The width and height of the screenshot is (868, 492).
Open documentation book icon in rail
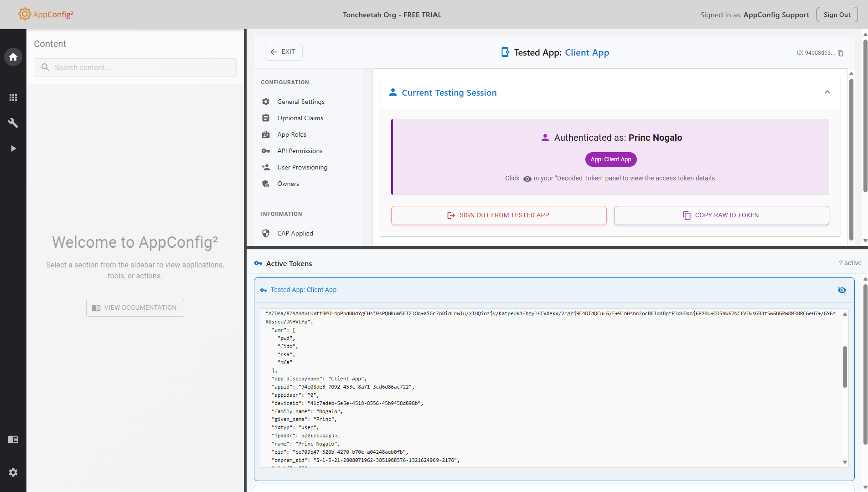tap(13, 440)
